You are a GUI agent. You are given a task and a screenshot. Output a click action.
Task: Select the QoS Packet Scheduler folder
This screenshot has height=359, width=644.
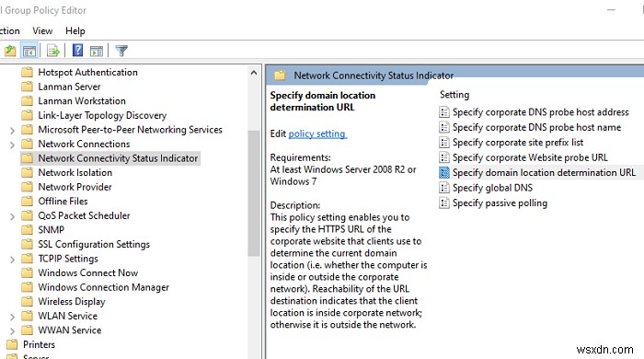click(75, 215)
